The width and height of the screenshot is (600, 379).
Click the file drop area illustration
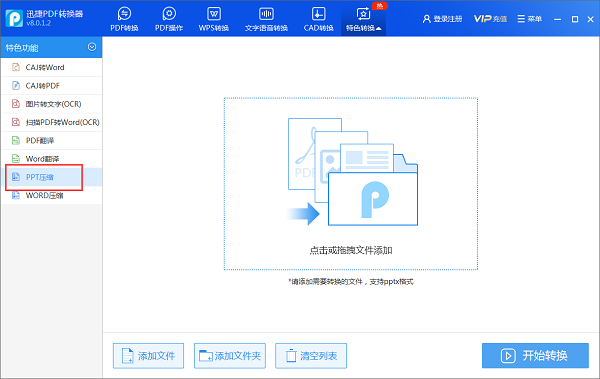pyautogui.click(x=352, y=172)
